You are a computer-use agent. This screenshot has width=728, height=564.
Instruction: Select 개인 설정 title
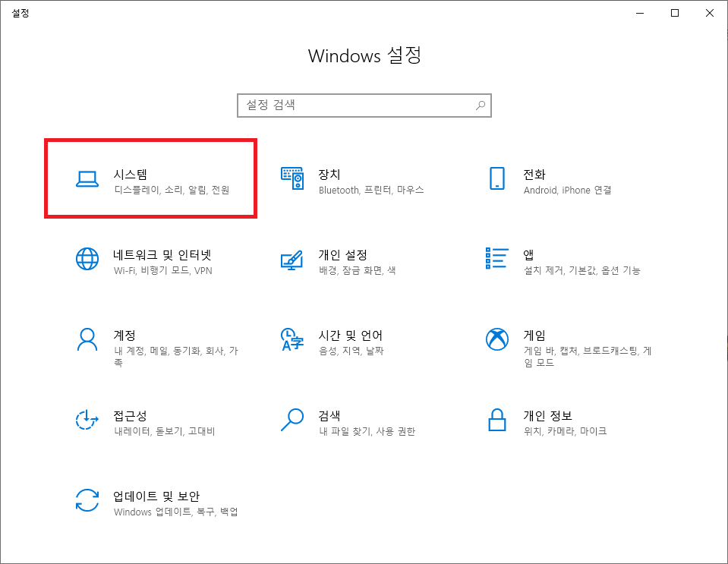[342, 255]
